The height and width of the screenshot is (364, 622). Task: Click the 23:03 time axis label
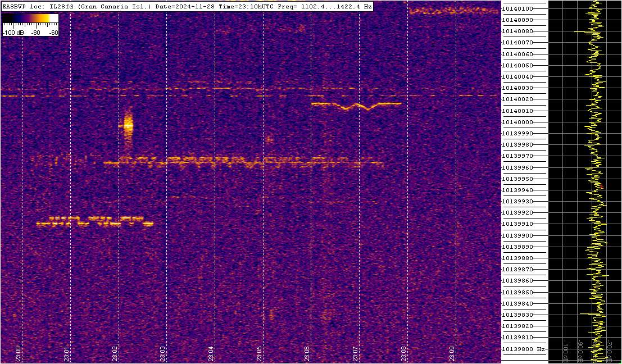[162, 354]
